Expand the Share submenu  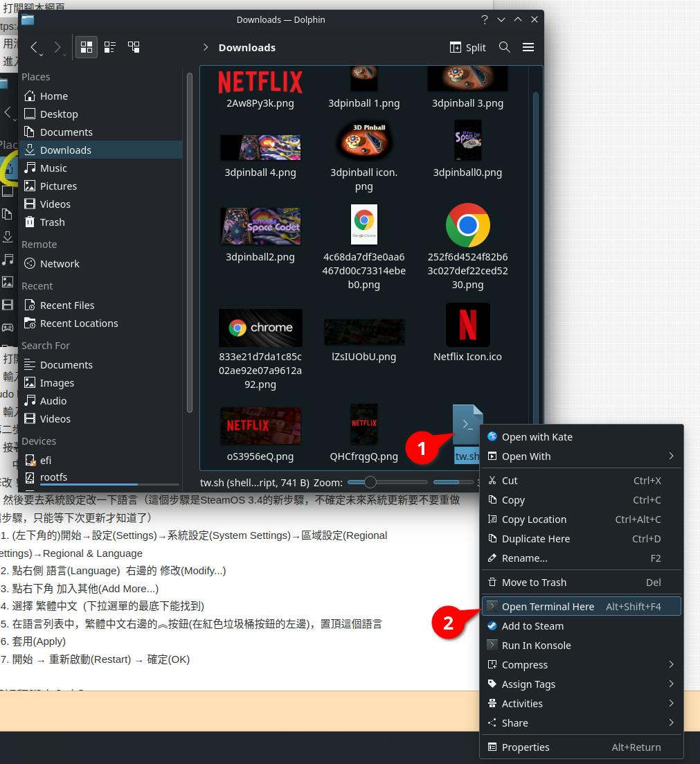[582, 723]
